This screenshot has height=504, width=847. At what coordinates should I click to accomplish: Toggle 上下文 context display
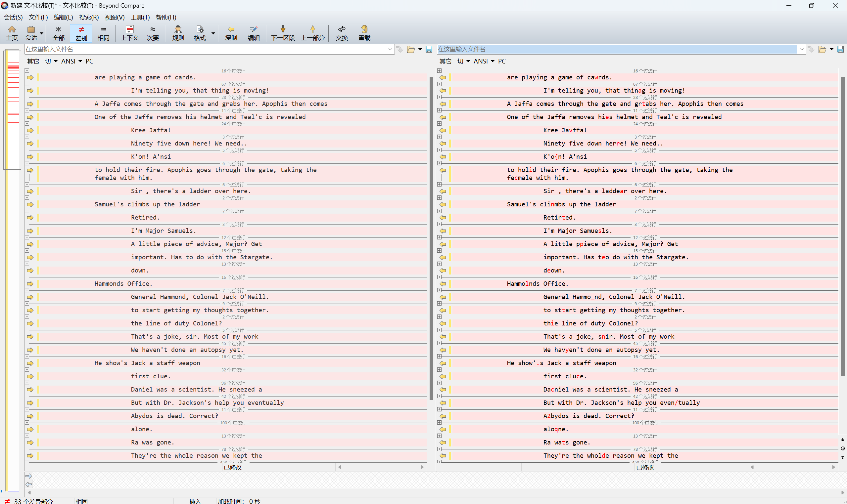point(129,33)
